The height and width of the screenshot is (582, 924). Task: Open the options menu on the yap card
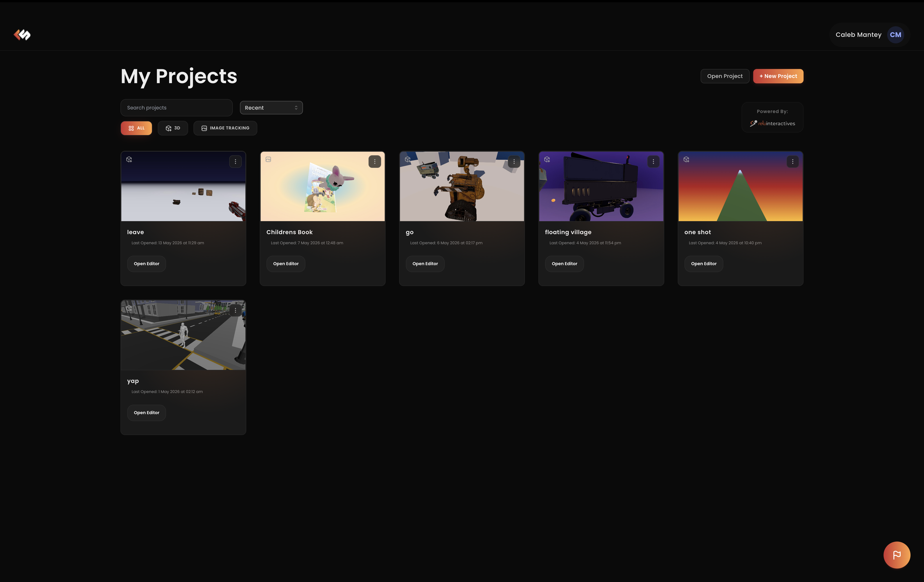(x=235, y=310)
